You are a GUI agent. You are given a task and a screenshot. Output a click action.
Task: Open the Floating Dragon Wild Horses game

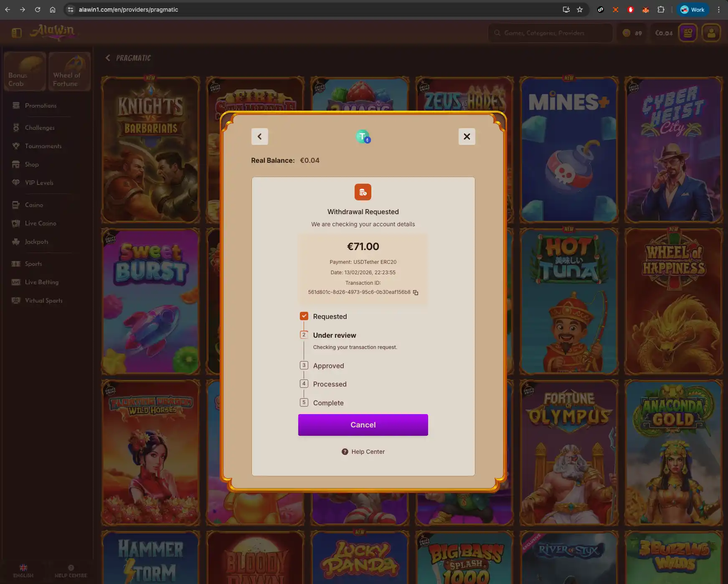pos(150,453)
